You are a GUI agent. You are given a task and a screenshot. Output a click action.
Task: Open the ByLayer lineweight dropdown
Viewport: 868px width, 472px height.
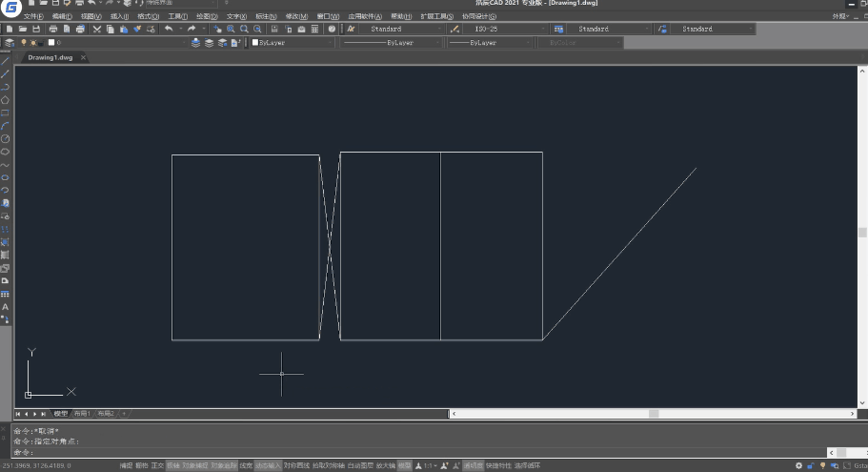pos(490,43)
